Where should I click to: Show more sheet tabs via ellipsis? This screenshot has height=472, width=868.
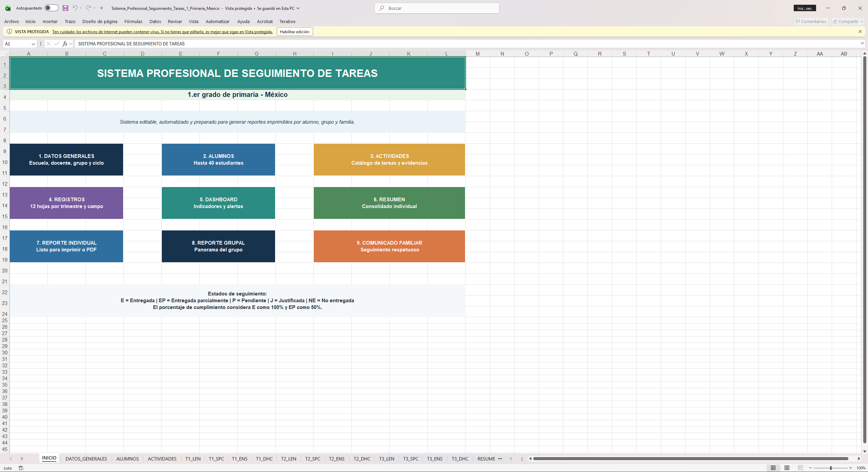click(500, 458)
